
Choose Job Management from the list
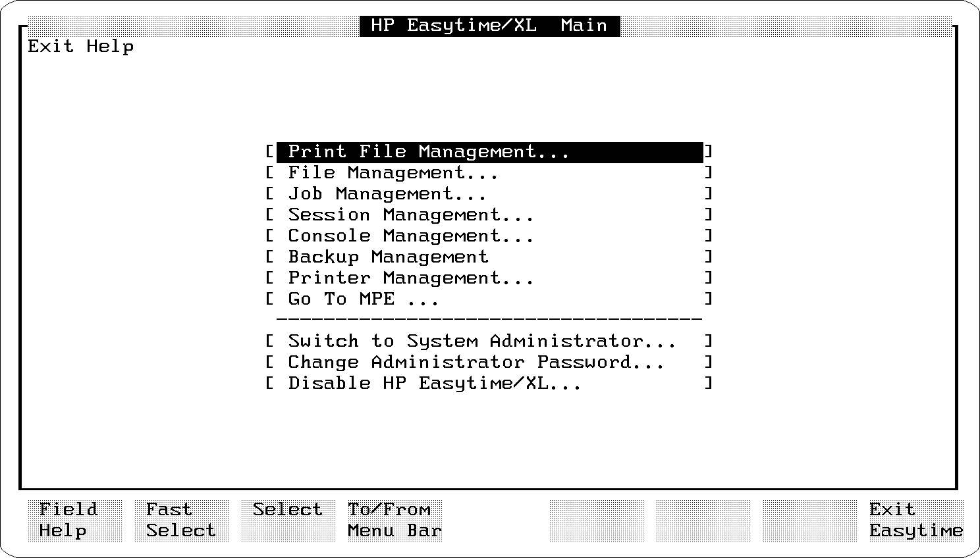pos(387,194)
